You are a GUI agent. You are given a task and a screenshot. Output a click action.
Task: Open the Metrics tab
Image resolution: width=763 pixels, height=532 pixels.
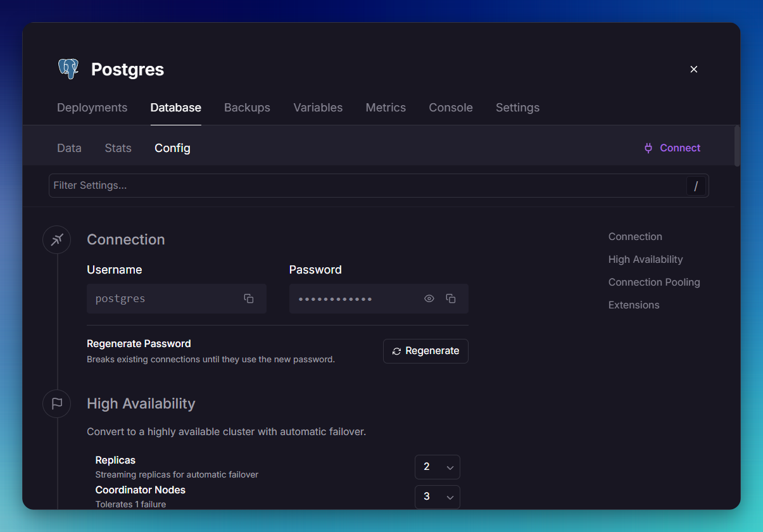386,108
